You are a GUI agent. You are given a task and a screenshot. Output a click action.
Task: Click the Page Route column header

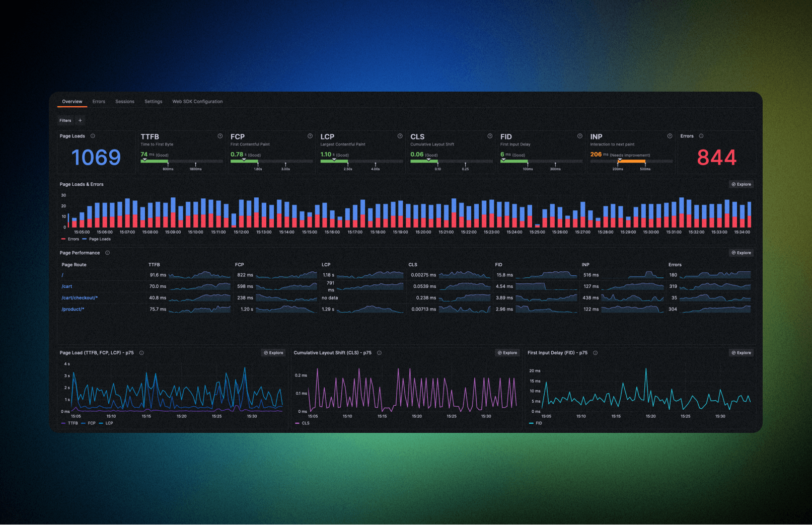pos(74,265)
